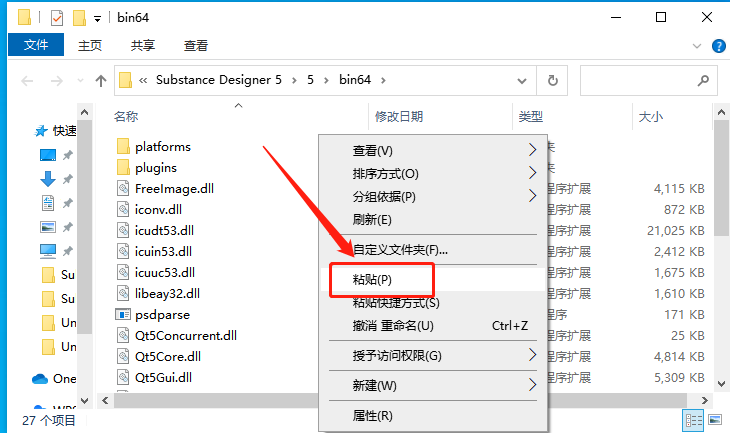730x433 pixels.
Task: Open address bar history dropdown
Action: point(522,81)
